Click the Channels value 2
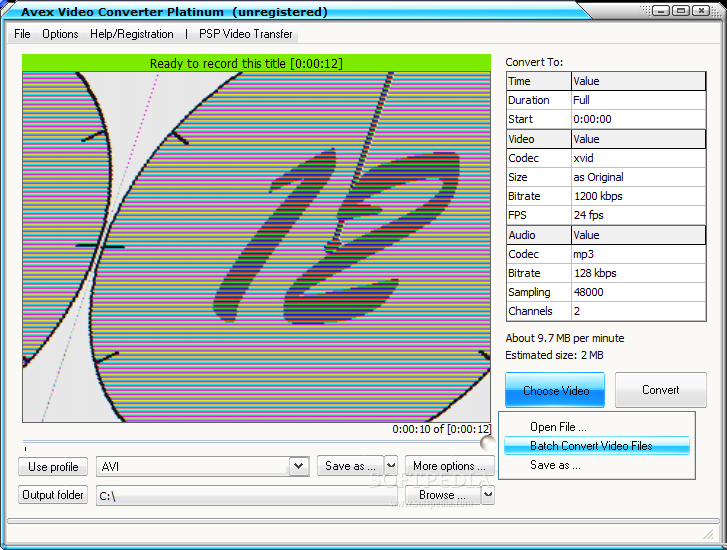This screenshot has height=550, width=727. (638, 311)
